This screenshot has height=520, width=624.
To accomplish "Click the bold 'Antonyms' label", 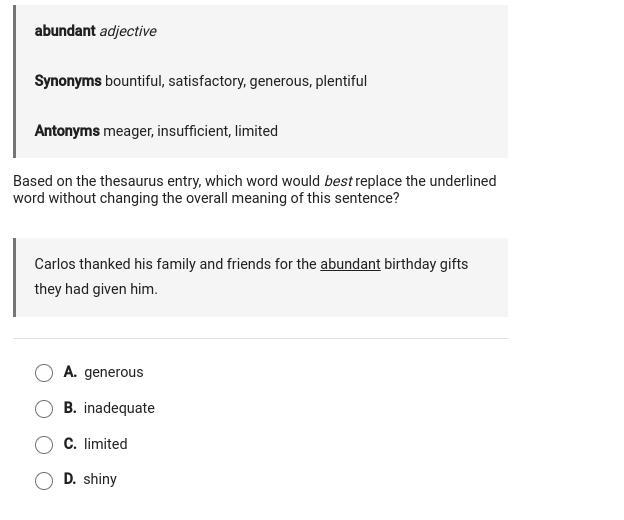I will coord(67,131).
